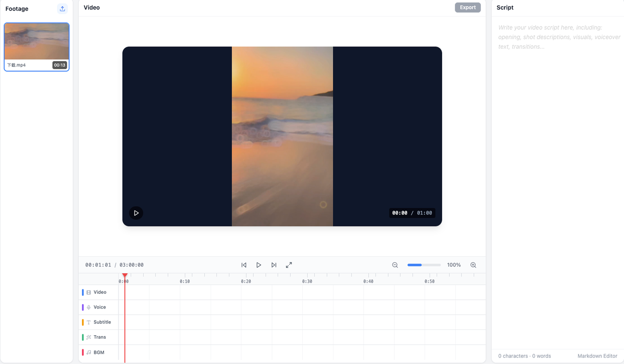Screen dimensions: 624x364
Task: Click the Trans track transition icon
Action: (89, 337)
